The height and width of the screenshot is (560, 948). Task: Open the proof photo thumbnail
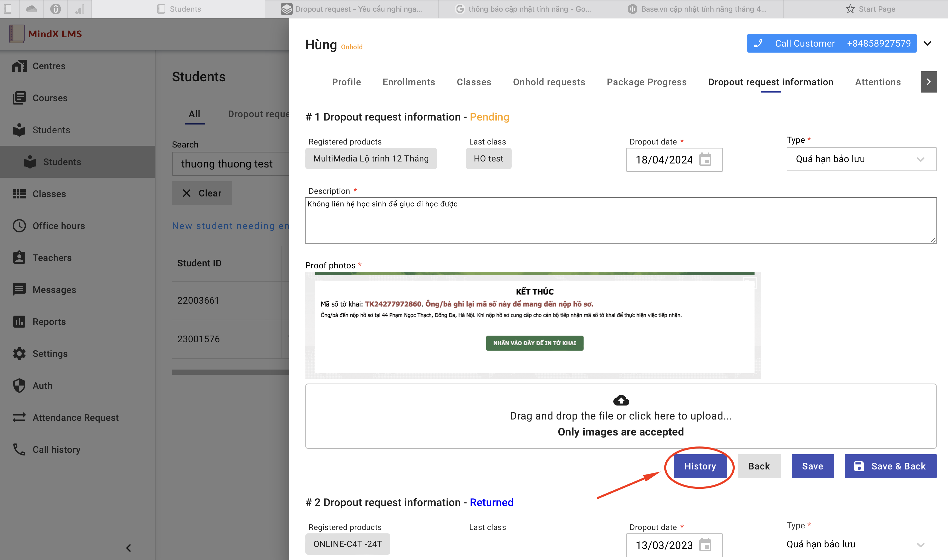click(x=533, y=325)
